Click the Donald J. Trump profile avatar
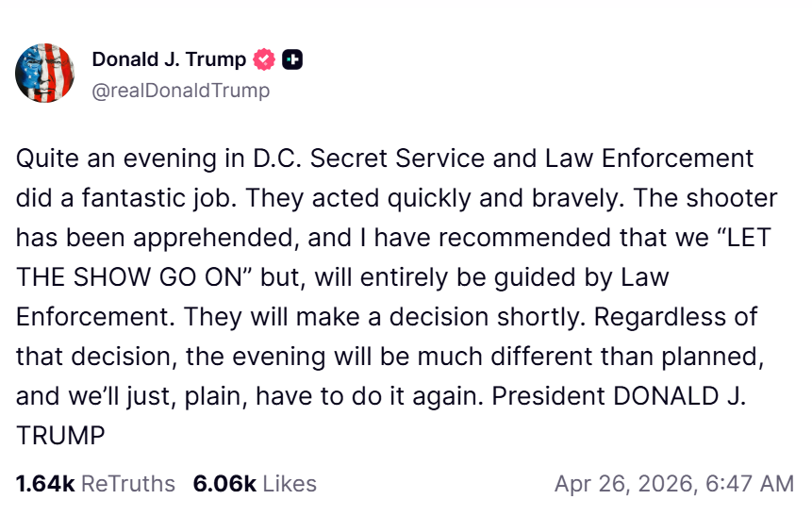 pos(45,74)
